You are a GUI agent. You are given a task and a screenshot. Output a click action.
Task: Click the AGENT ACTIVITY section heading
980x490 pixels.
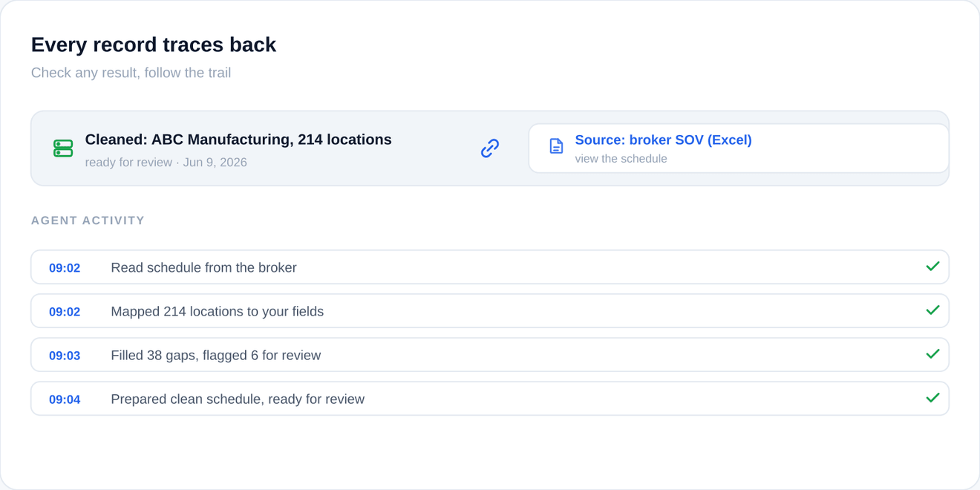pyautogui.click(x=88, y=220)
